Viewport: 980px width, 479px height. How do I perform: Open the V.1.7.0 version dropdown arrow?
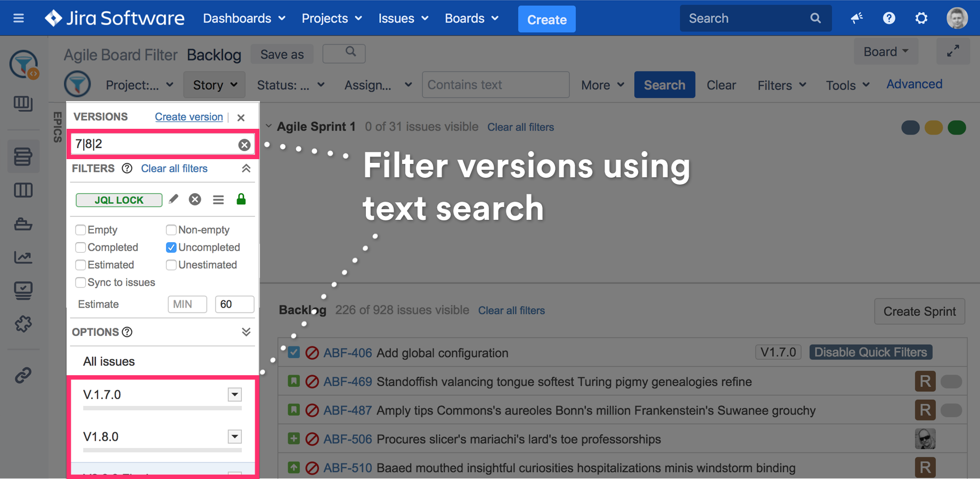234,395
